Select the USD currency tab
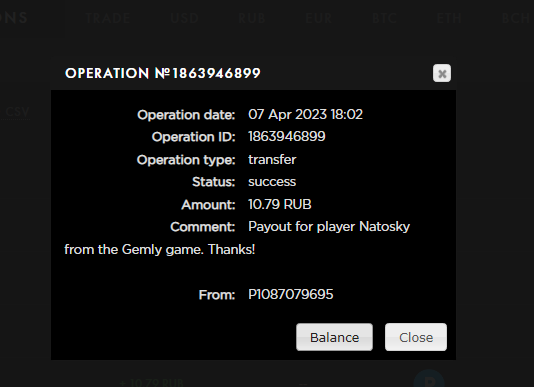Viewport: 534px width, 387px height. [x=185, y=18]
